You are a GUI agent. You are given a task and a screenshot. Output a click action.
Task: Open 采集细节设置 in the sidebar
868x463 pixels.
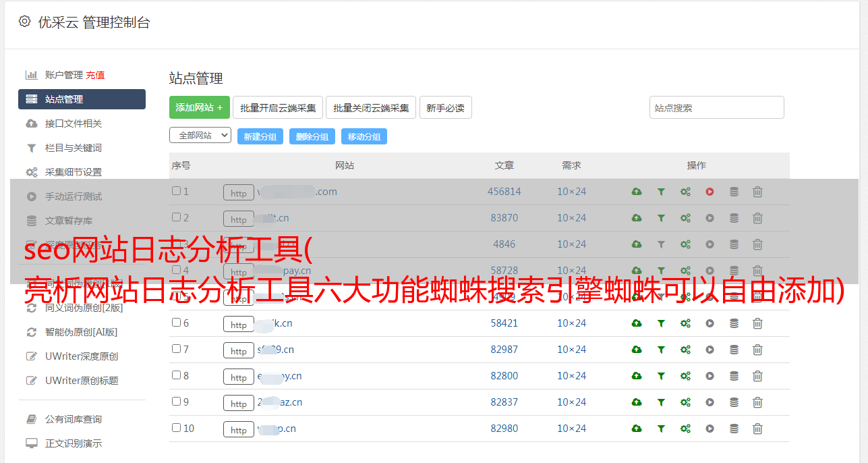click(x=74, y=172)
